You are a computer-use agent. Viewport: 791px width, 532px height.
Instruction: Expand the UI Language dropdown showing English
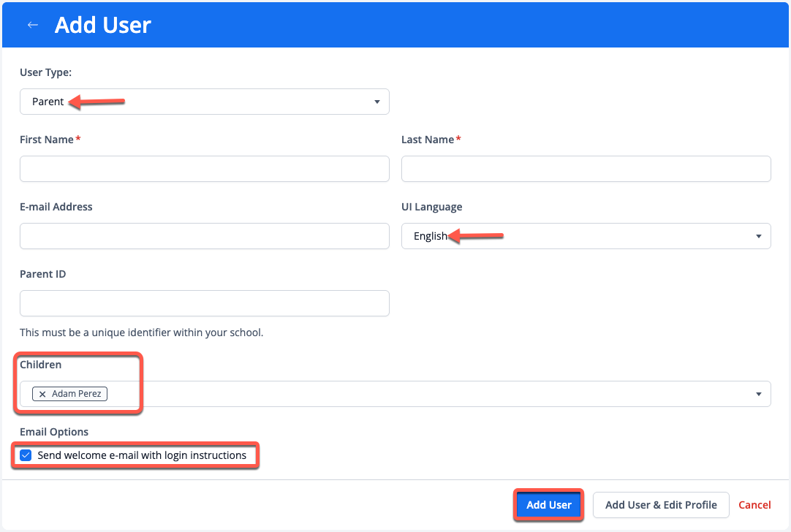tap(586, 236)
